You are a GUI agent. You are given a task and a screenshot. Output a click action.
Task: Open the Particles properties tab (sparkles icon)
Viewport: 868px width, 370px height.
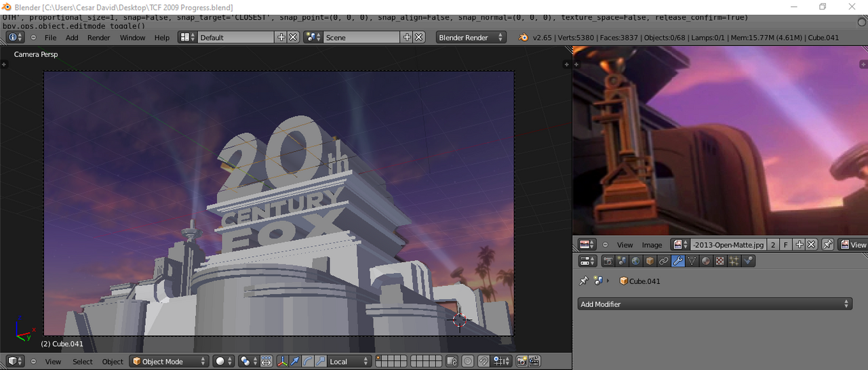pyautogui.click(x=734, y=261)
